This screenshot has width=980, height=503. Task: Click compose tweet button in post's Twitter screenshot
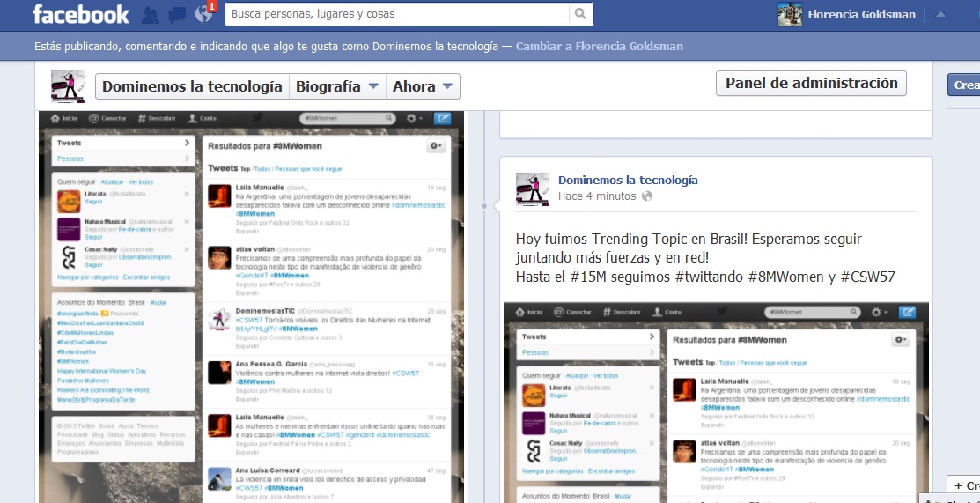pyautogui.click(x=908, y=312)
